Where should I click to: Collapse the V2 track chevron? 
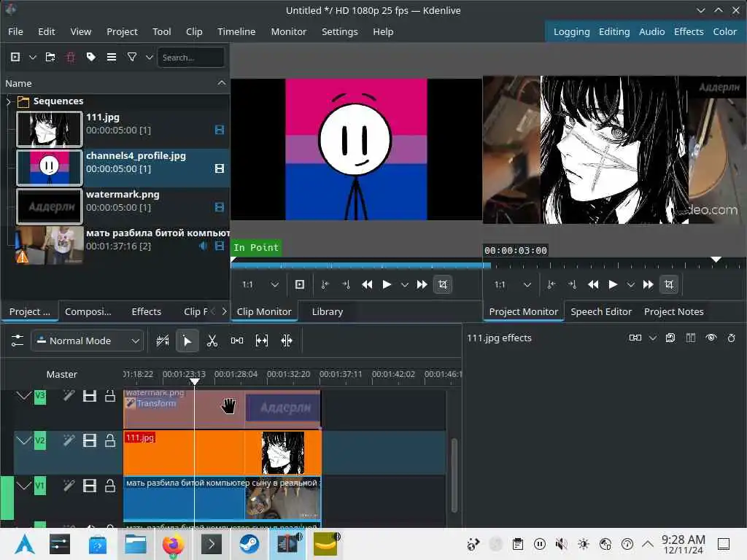(23, 440)
